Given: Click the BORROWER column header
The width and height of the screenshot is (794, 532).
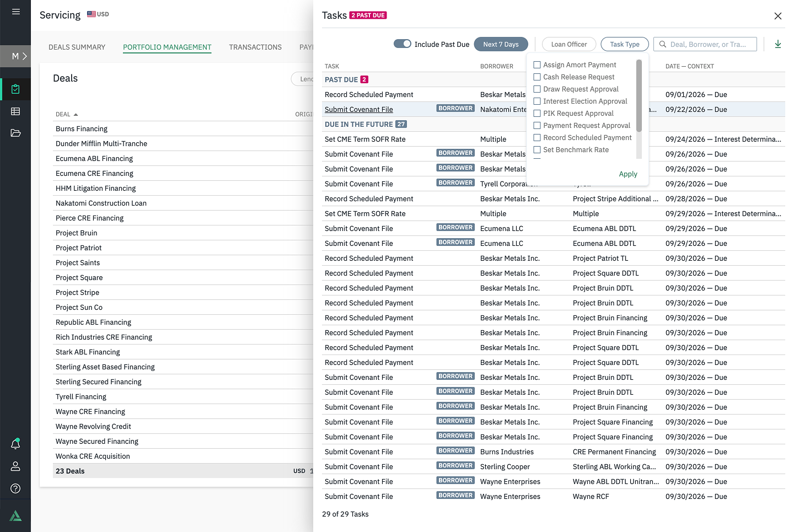Looking at the screenshot, I should [x=496, y=66].
